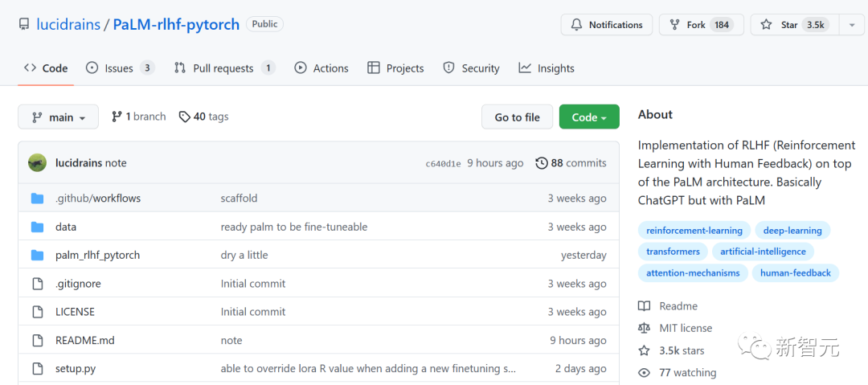View the 40 tags link

(x=204, y=117)
